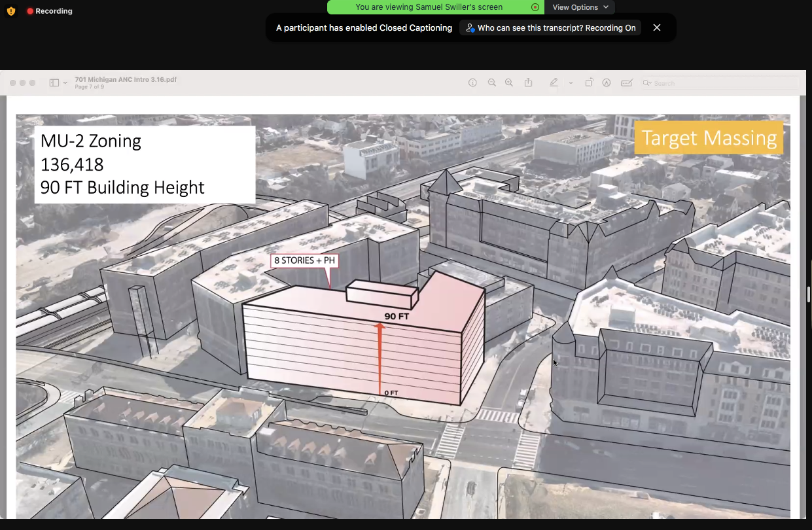Image resolution: width=812 pixels, height=530 pixels.
Task: Click the zoom out magnifier icon
Action: click(491, 83)
